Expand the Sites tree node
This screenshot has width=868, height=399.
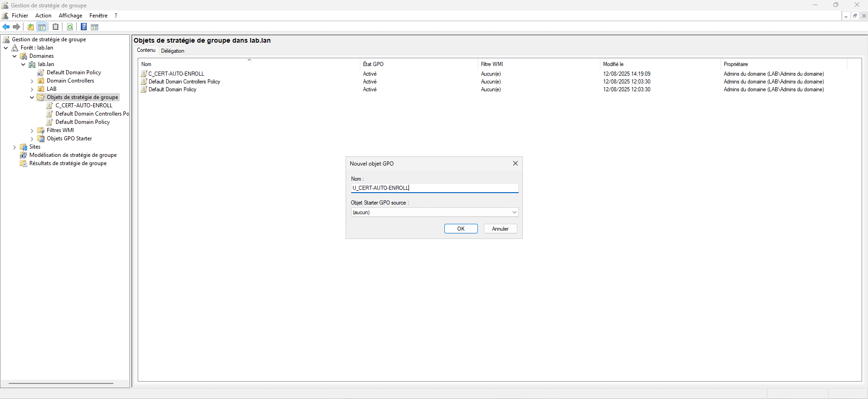(x=15, y=147)
